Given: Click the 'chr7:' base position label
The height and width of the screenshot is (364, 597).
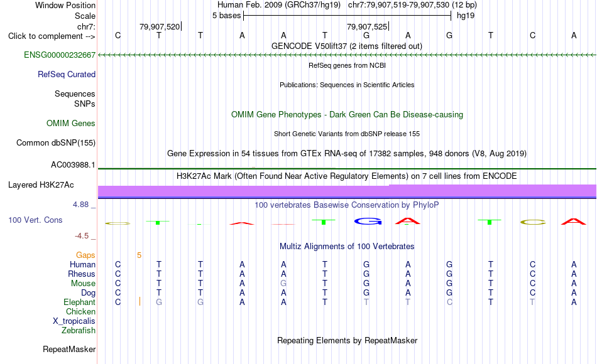Looking at the screenshot, I should click(87, 26).
